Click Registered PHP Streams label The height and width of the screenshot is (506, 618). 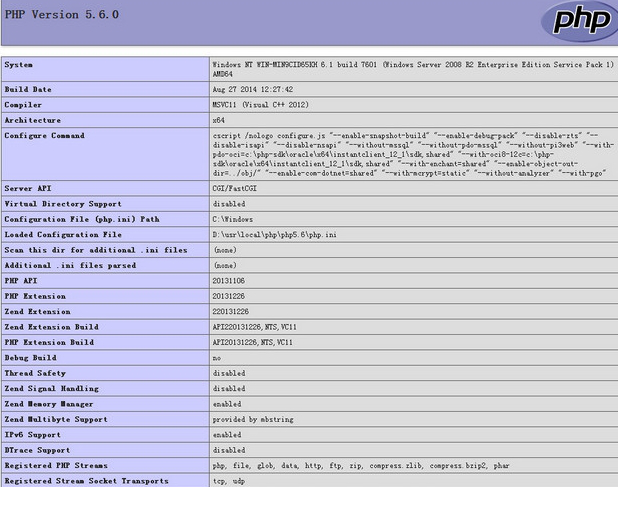(56, 465)
